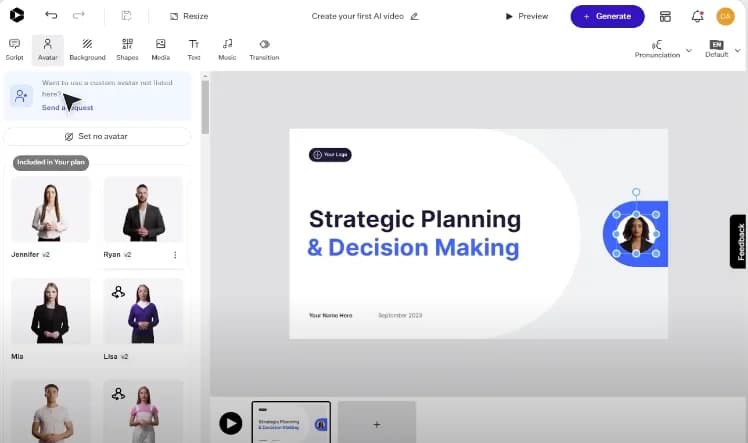Click the Preview button
The width and height of the screenshot is (748, 443).
pyautogui.click(x=527, y=16)
